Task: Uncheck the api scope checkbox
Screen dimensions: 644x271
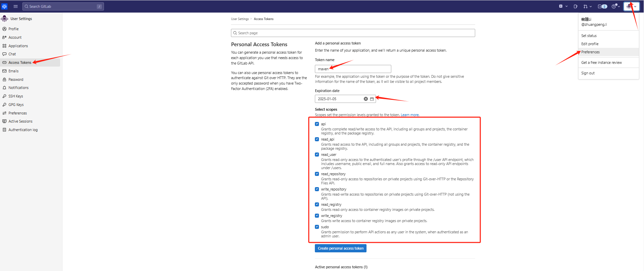Action: click(x=317, y=124)
